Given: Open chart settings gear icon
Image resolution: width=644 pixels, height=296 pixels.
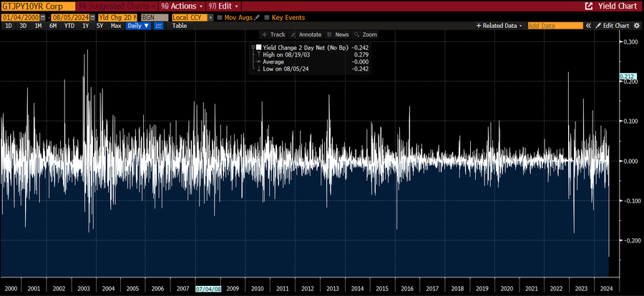Looking at the screenshot, I should coord(637,26).
